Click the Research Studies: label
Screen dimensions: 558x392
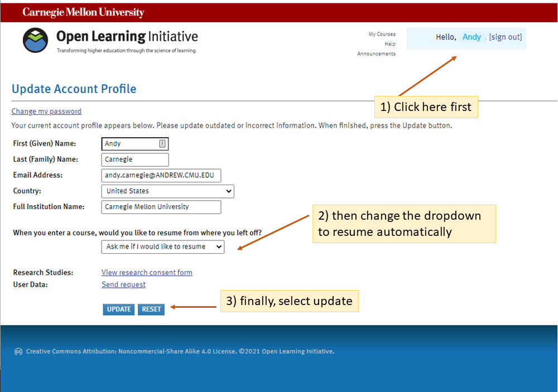(43, 273)
